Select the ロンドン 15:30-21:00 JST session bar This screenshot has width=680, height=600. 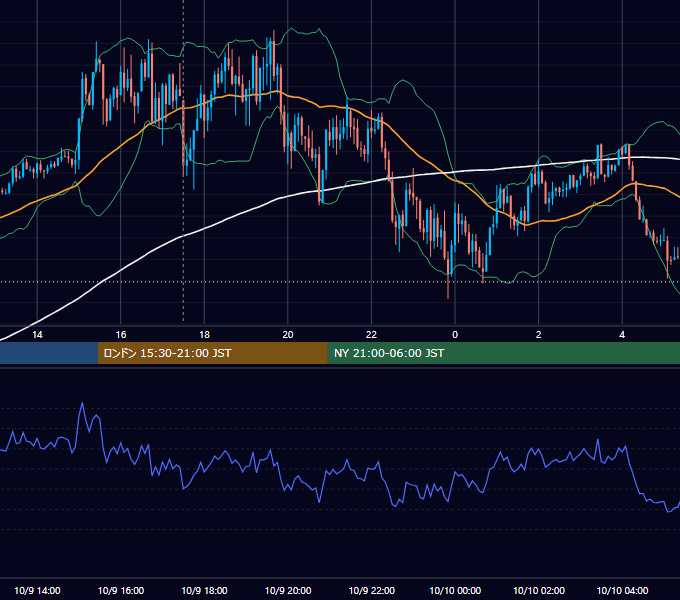click(212, 353)
